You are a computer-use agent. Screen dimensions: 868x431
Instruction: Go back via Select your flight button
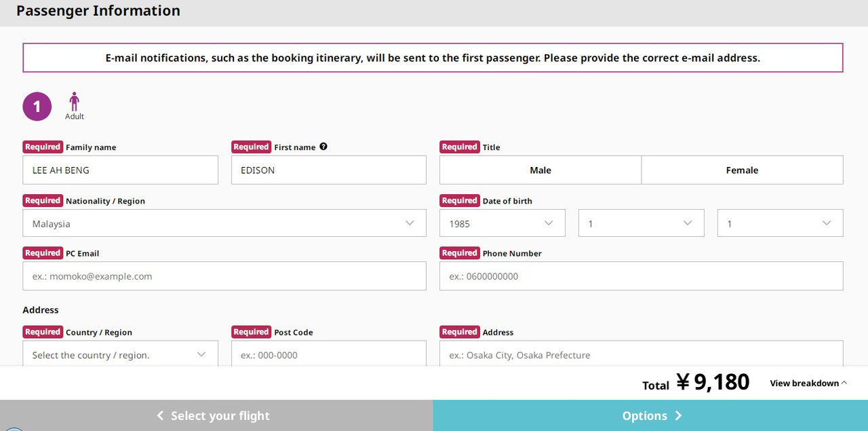click(x=216, y=415)
